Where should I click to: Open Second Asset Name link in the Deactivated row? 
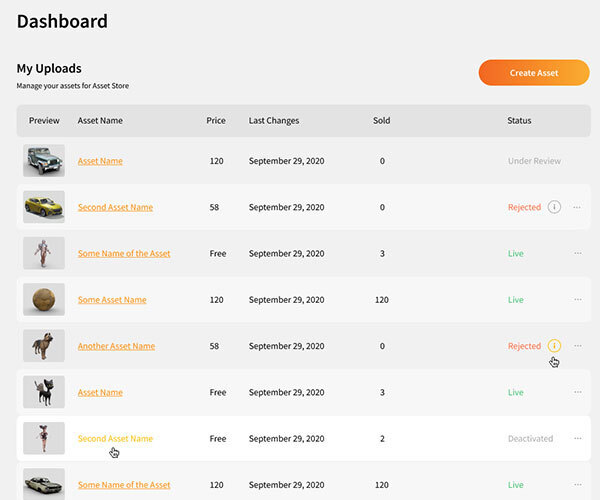(115, 438)
